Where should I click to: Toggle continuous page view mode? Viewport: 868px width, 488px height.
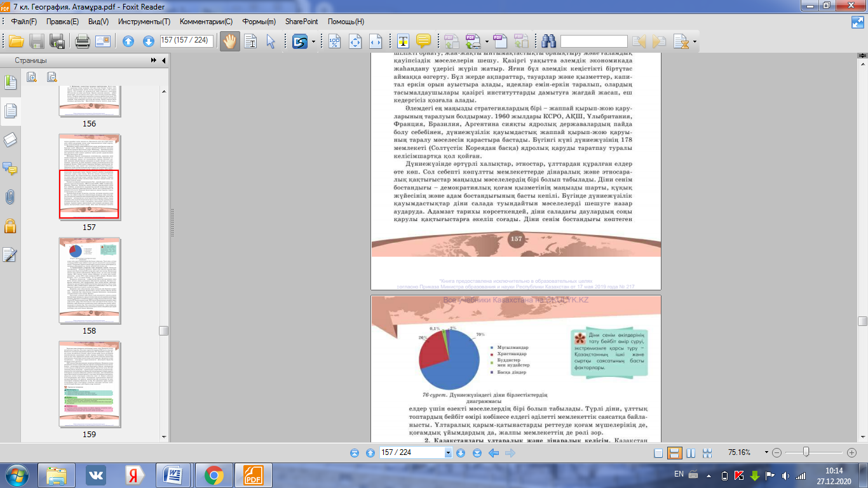coord(674,453)
